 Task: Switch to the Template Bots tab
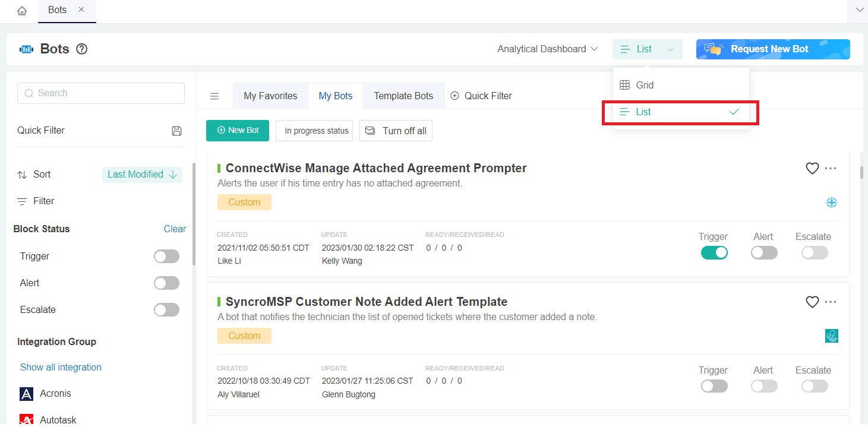(x=403, y=96)
